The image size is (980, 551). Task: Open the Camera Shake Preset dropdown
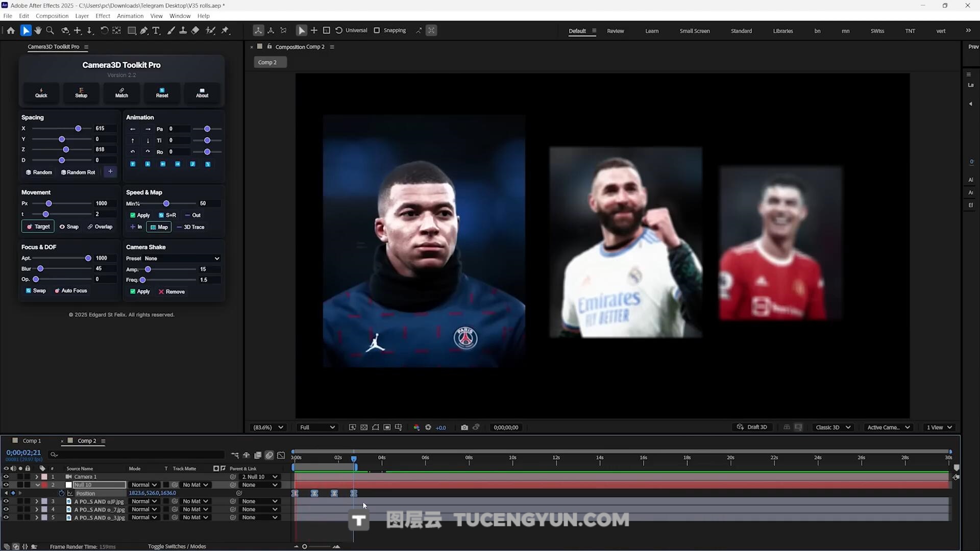(x=181, y=259)
